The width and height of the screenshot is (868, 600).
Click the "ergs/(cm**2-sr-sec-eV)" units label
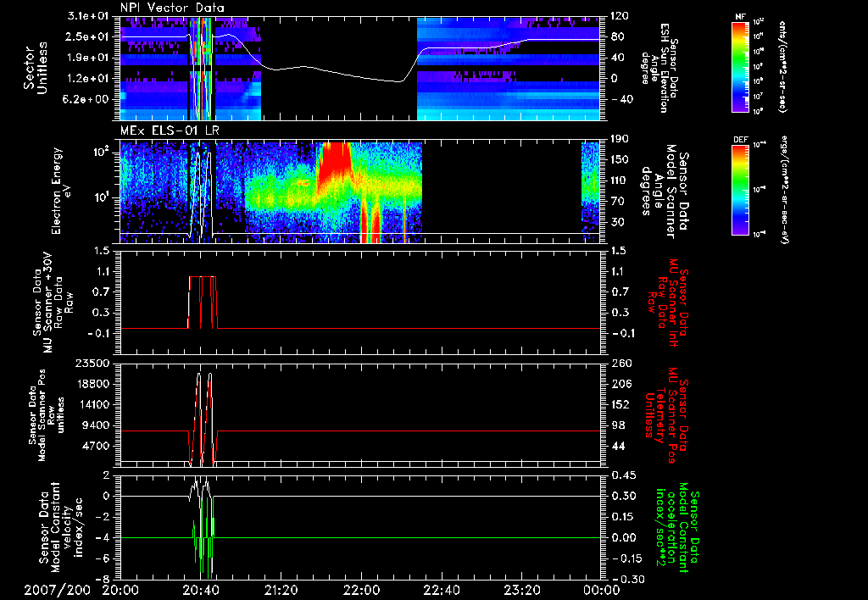pos(784,189)
